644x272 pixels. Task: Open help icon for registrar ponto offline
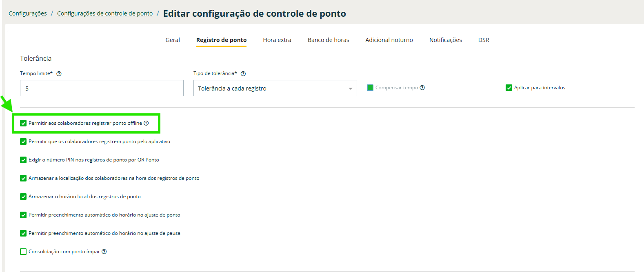(x=146, y=123)
